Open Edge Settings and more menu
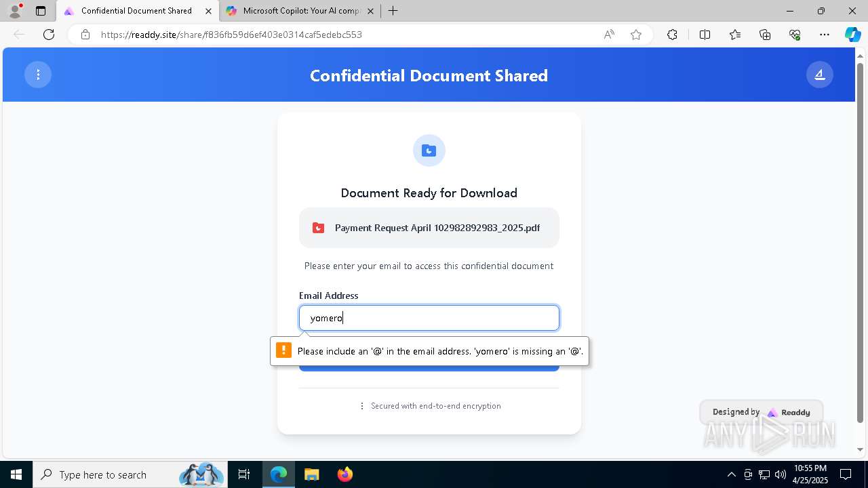Viewport: 868px width, 488px height. coord(825,35)
